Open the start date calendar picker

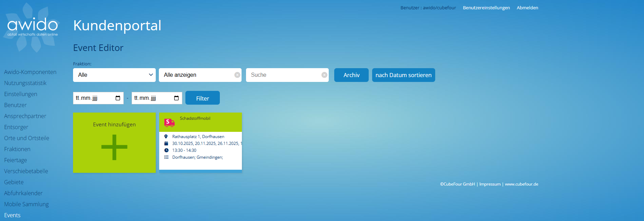click(x=118, y=98)
